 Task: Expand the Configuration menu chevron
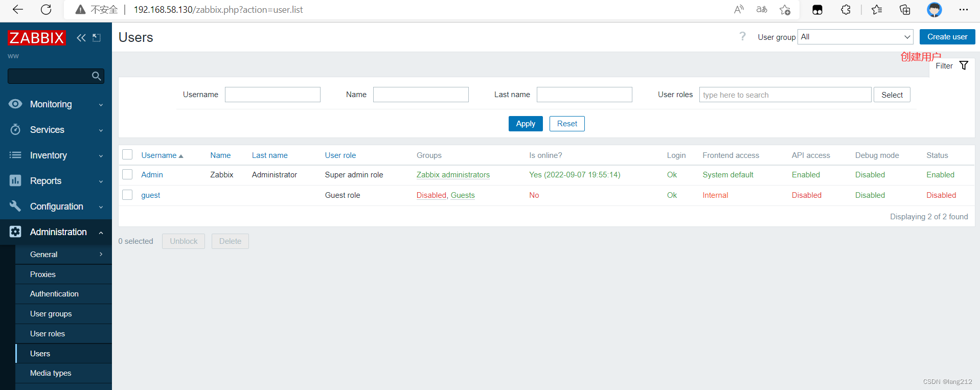(x=101, y=207)
